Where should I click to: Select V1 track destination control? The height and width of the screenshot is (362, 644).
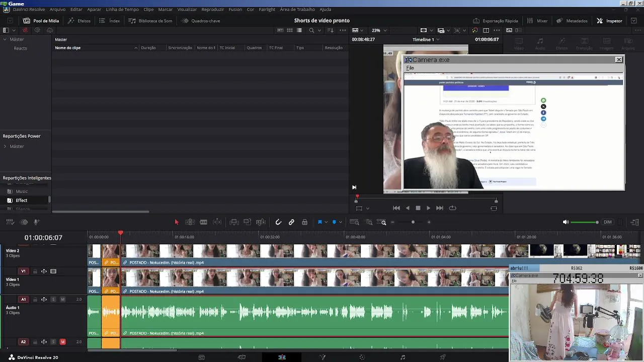(23, 271)
